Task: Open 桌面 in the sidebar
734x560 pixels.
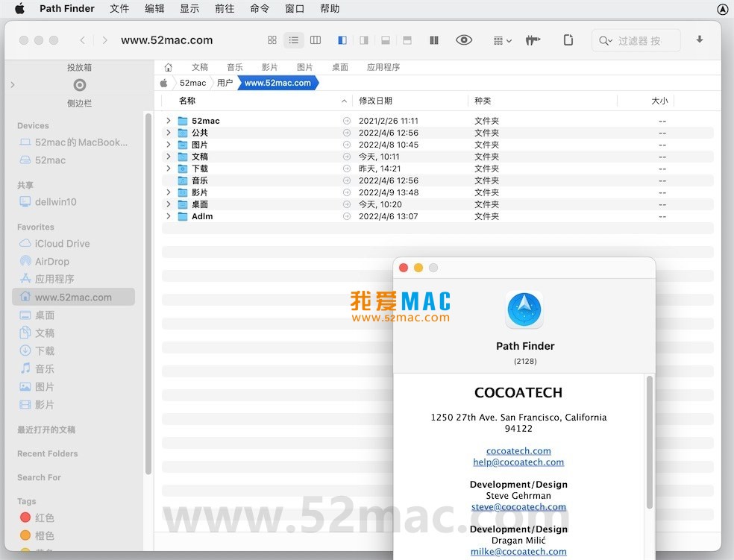Action: 37,315
